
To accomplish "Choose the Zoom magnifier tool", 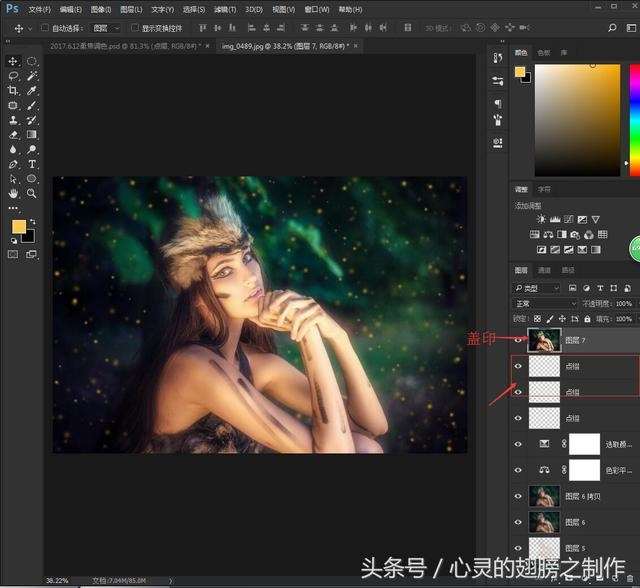I will (x=32, y=193).
